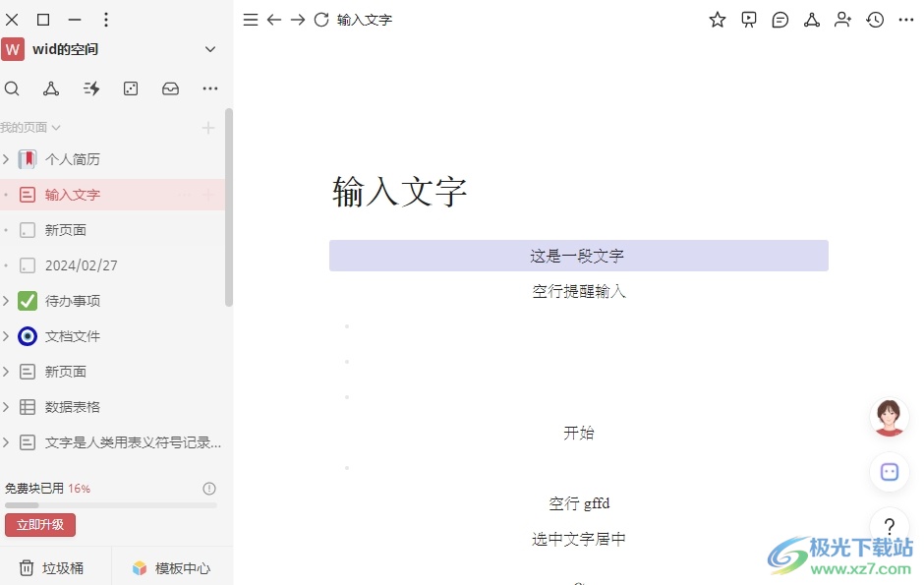The image size is (924, 585).
Task: Expand the 个人简历 page tree
Action: (x=6, y=159)
